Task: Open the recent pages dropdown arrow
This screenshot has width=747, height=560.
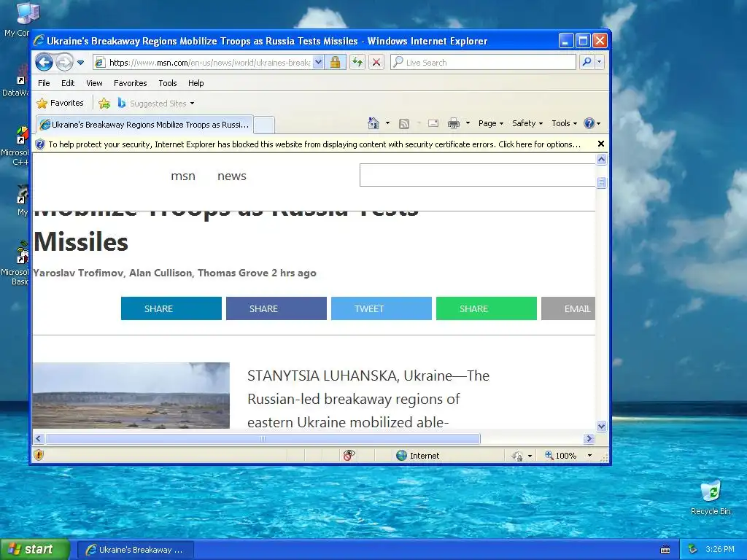Action: [x=80, y=63]
